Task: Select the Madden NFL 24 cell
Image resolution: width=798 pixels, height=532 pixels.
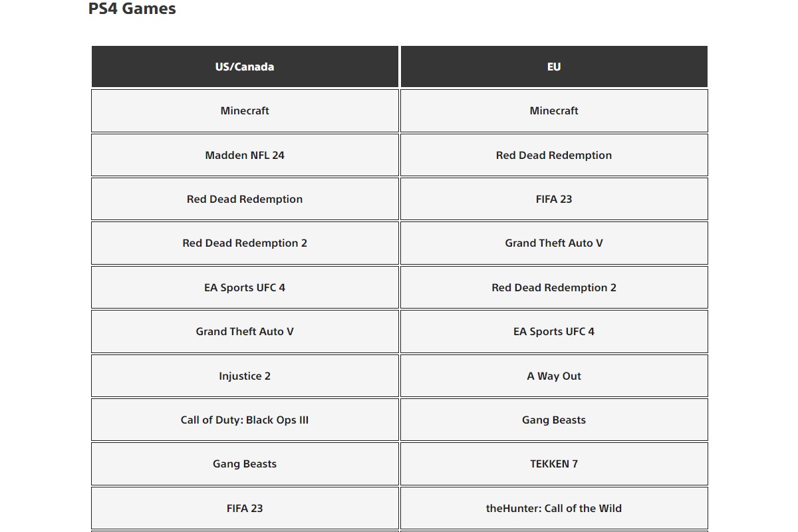Action: 245,155
